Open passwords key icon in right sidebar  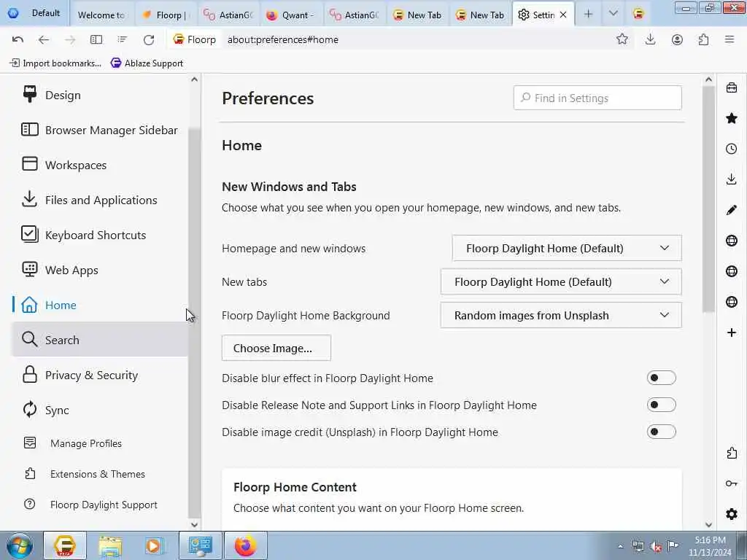click(x=731, y=483)
